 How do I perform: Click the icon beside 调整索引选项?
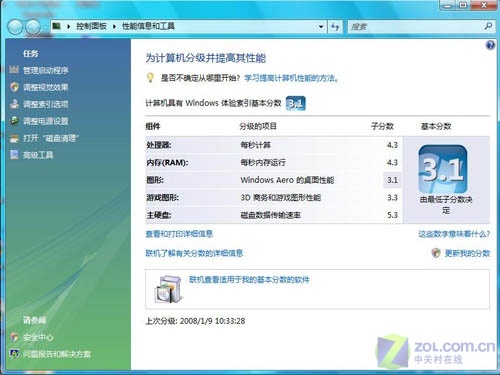[x=14, y=104]
